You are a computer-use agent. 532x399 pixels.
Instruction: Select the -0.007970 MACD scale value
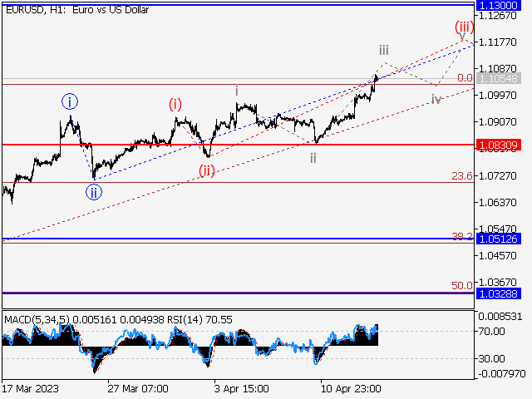click(x=502, y=374)
